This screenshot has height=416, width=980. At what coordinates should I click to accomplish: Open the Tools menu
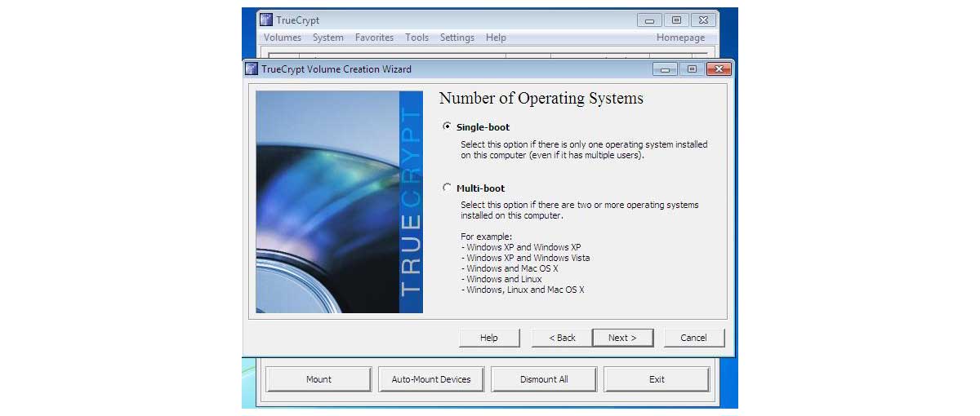(x=417, y=38)
